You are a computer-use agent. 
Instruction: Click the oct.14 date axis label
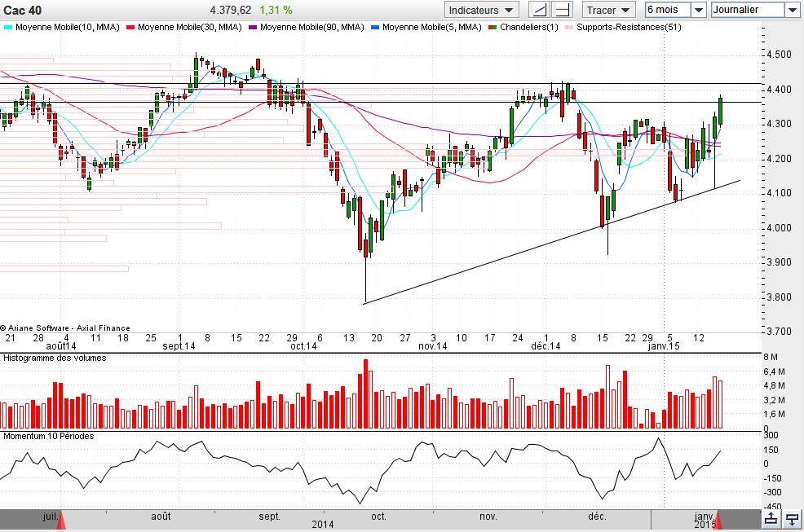(x=303, y=346)
